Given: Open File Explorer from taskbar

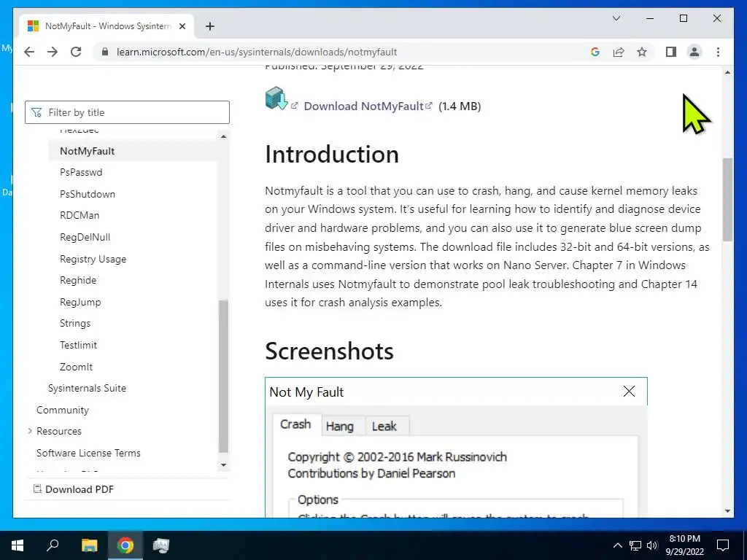Looking at the screenshot, I should coord(89,545).
